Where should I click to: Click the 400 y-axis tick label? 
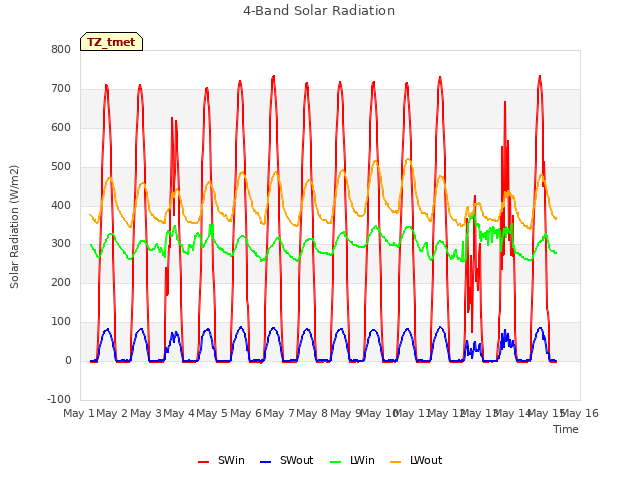[61, 205]
